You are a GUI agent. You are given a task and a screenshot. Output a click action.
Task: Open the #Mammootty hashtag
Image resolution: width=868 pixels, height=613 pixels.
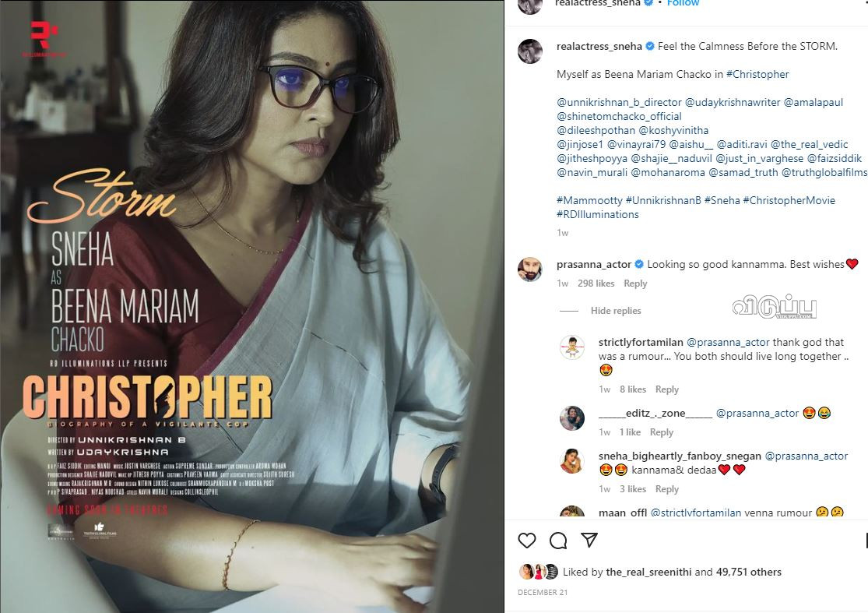click(589, 200)
